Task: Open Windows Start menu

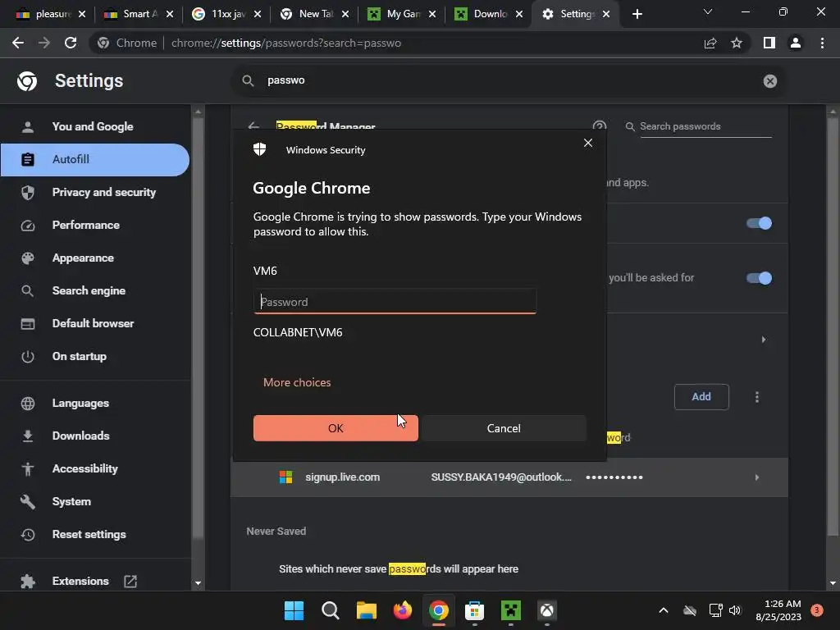Action: 294,610
